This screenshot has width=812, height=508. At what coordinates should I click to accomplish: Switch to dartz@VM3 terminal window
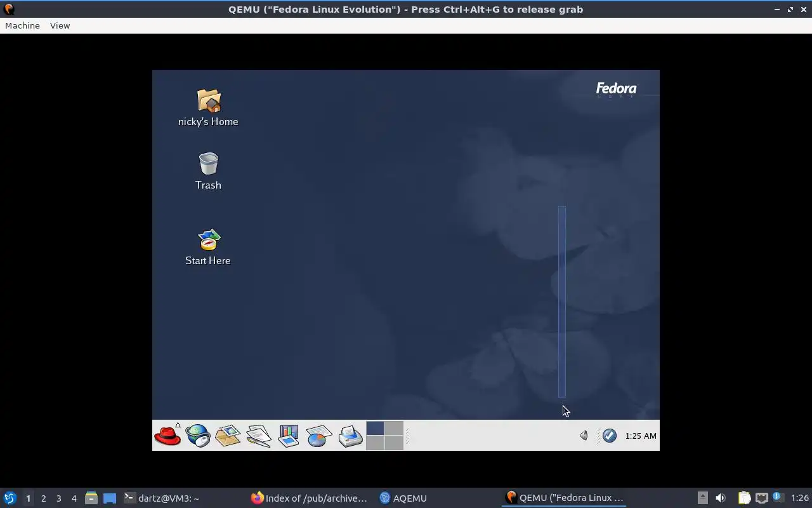tap(183, 498)
